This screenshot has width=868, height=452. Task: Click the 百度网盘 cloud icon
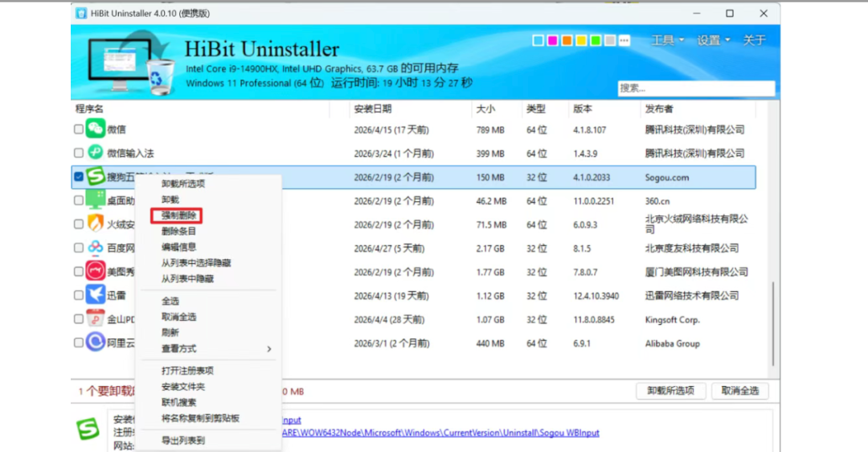pyautogui.click(x=95, y=248)
